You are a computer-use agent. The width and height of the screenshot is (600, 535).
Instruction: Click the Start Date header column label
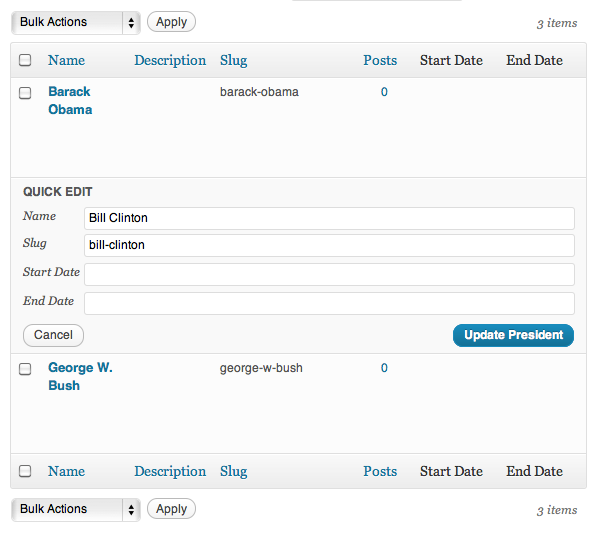[451, 60]
